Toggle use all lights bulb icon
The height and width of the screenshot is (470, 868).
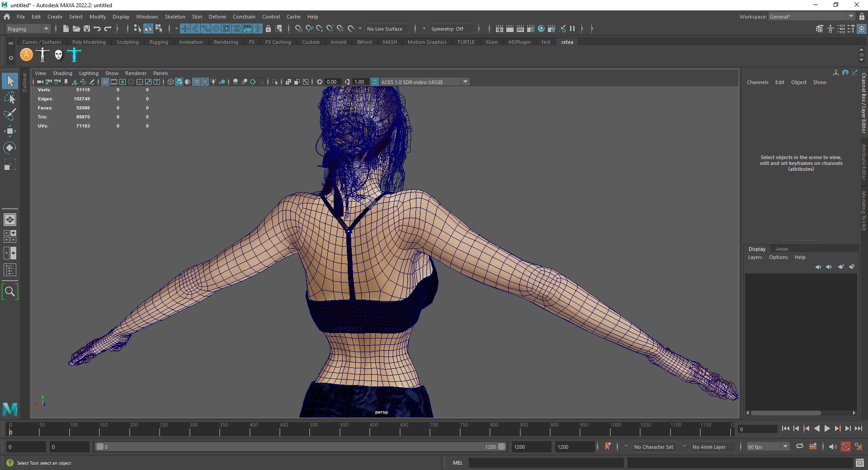[x=213, y=82]
